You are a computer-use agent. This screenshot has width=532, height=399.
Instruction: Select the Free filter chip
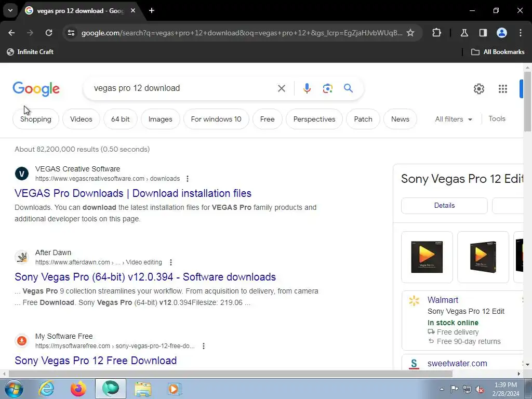268,119
